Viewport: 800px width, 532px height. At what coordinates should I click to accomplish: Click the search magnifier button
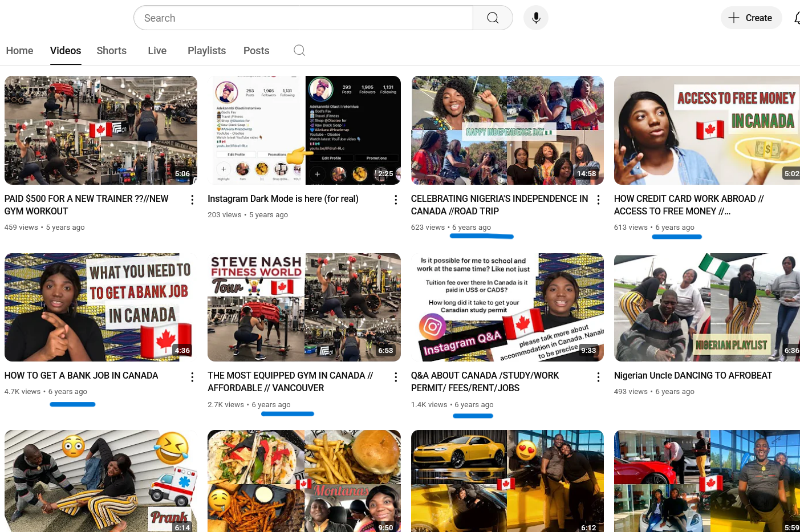tap(493, 18)
